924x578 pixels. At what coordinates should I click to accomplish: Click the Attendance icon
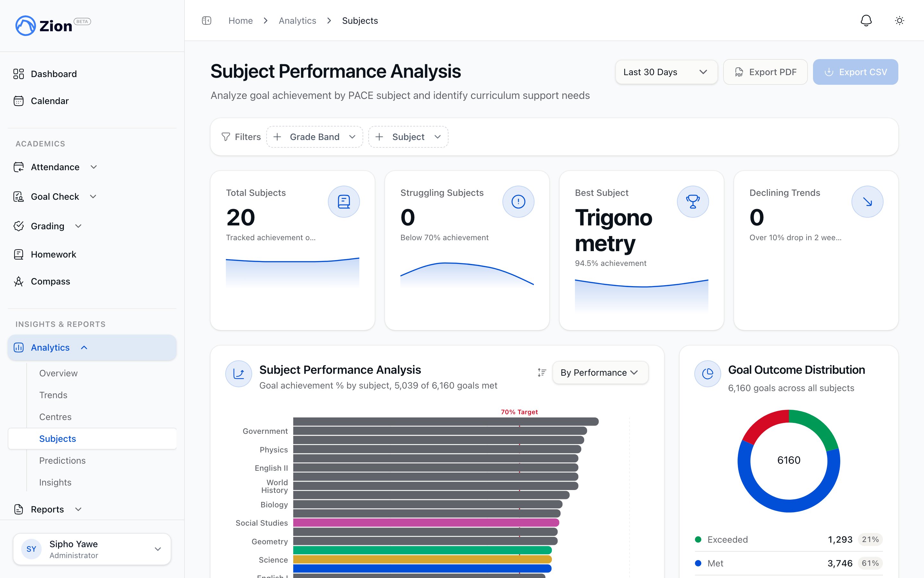pos(19,167)
